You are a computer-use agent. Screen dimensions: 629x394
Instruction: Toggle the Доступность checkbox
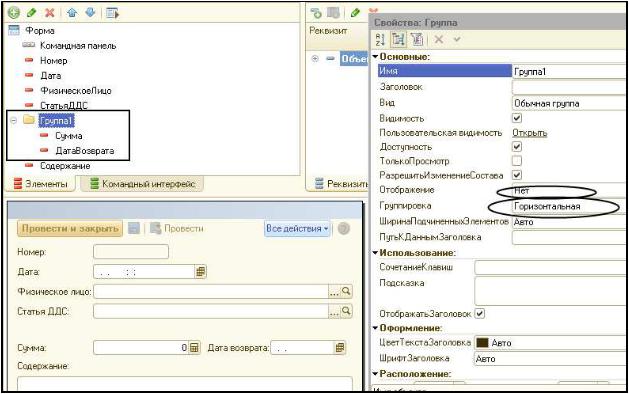tap(517, 146)
